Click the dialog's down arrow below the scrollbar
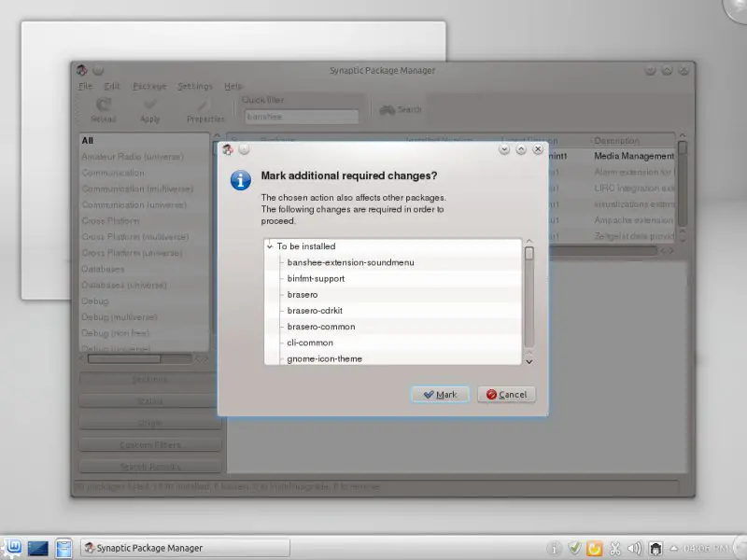 click(529, 361)
